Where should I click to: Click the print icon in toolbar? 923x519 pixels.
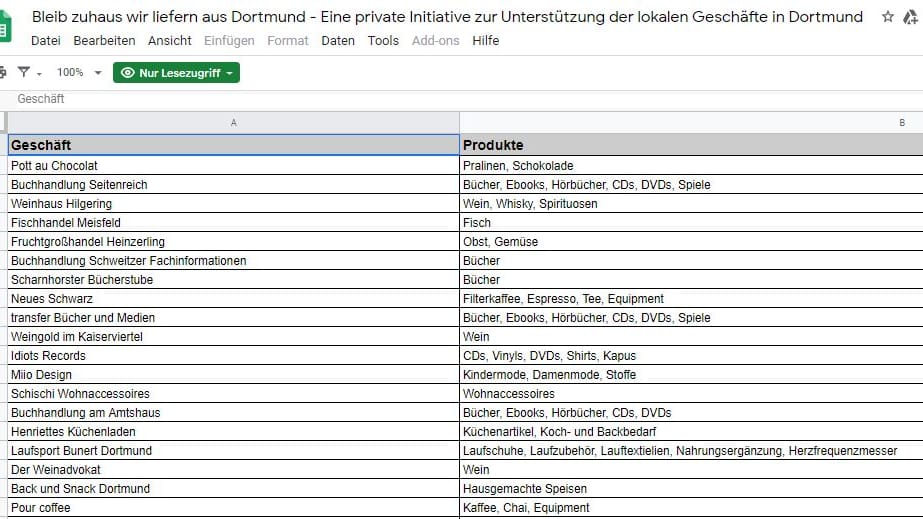click(3, 72)
